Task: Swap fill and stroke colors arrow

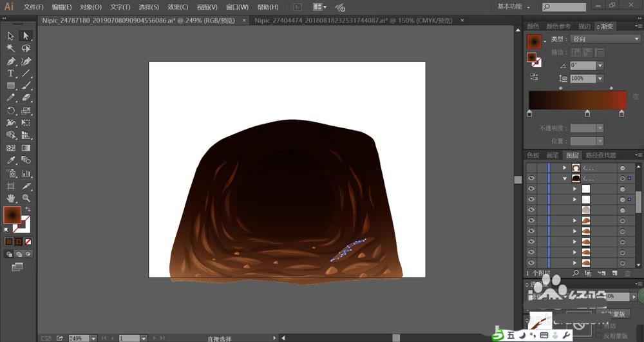Action: point(28,209)
